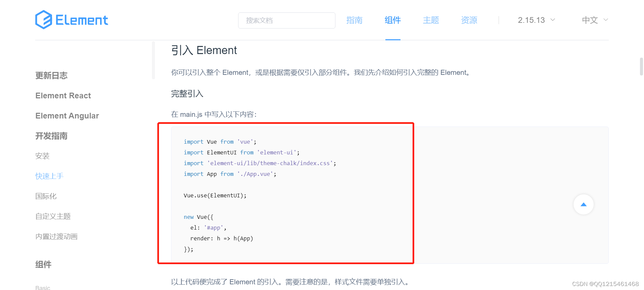Open the 组件 nav tab
The height and width of the screenshot is (290, 644).
pyautogui.click(x=393, y=20)
